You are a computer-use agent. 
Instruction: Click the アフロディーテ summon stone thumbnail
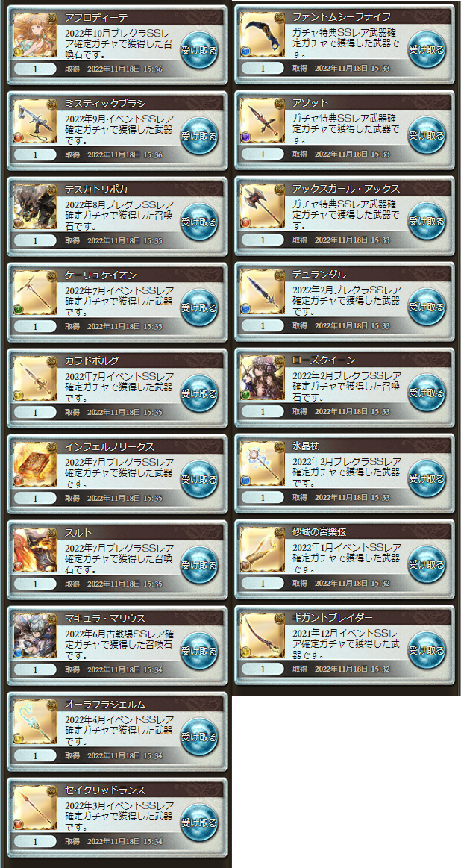click(x=35, y=34)
